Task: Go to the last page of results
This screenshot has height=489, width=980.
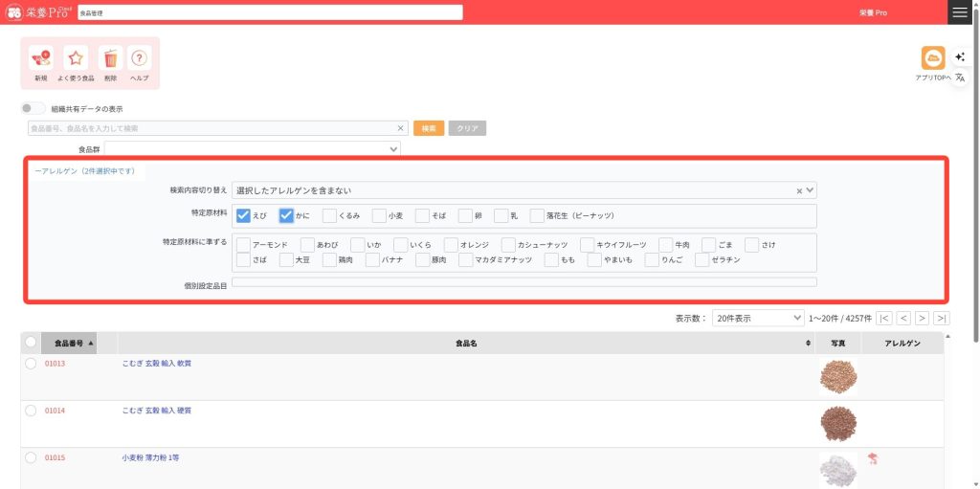Action: pos(942,319)
